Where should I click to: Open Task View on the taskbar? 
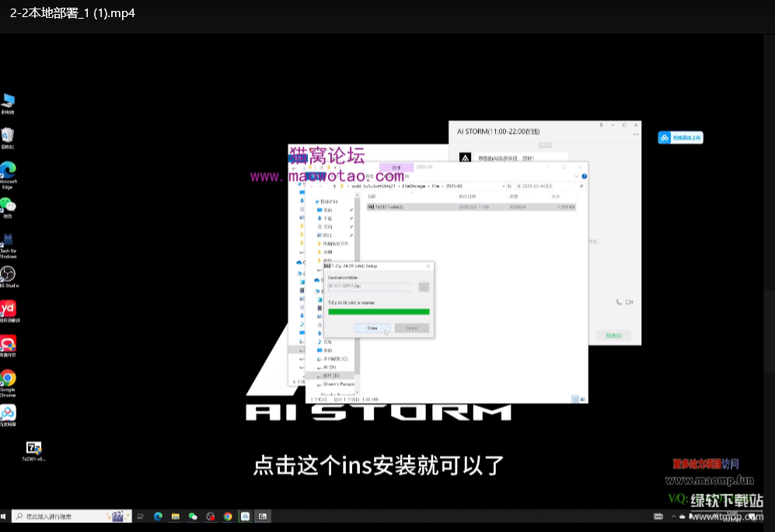[141, 516]
